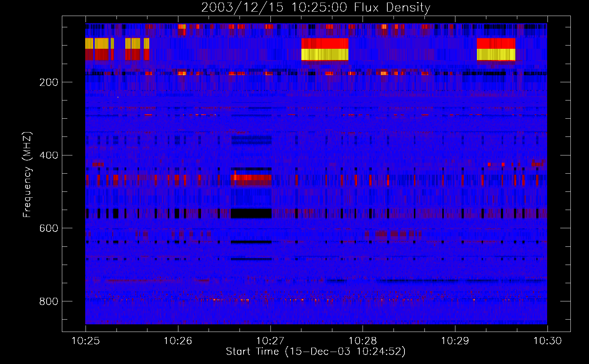Click the 'Start Time (15-Dec-03 10:24:52)' axis label
Image resolution: width=589 pixels, height=364 pixels.
pos(316,352)
